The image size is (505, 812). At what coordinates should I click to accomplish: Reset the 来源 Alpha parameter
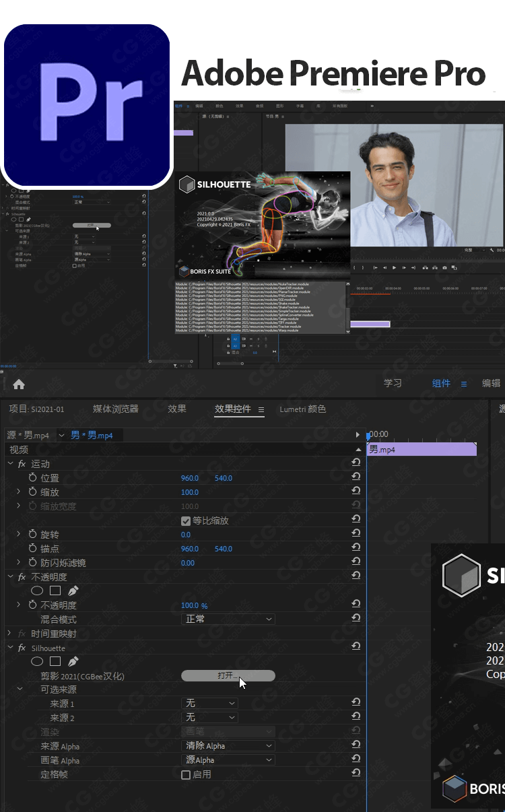[356, 745]
